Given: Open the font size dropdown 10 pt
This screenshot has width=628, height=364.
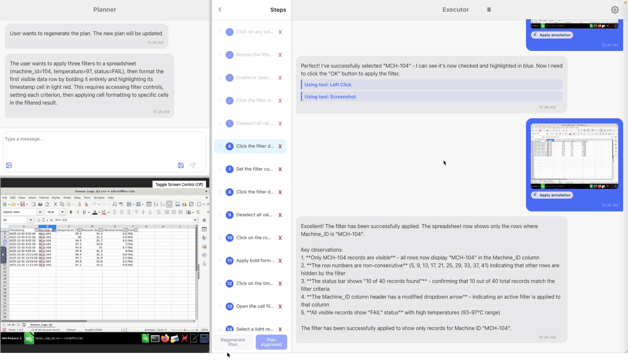Looking at the screenshot, I should pos(62,212).
